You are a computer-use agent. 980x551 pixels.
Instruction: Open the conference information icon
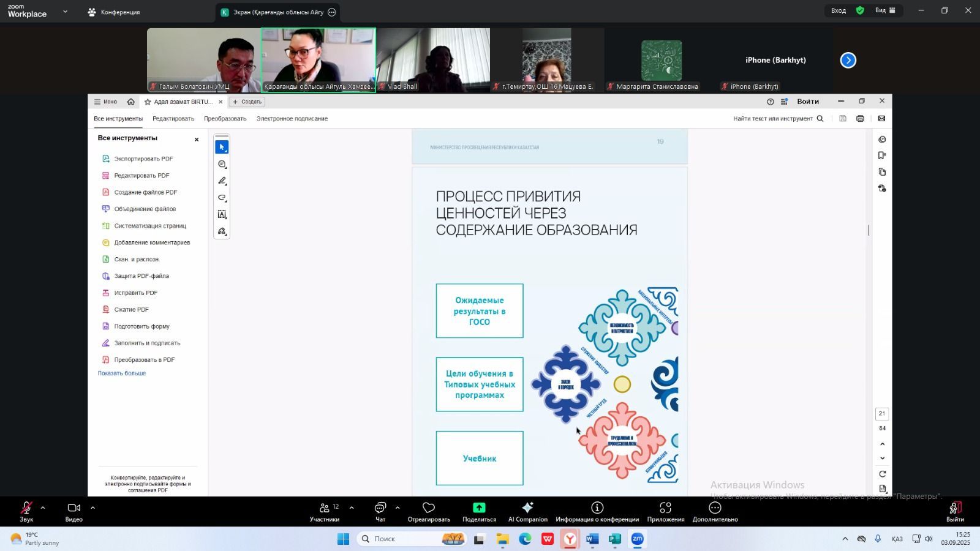click(597, 511)
